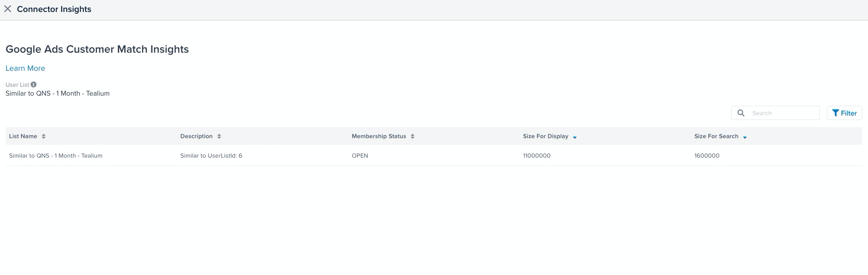
Task: Click the sort arrows beside List Name
Action: click(43, 136)
